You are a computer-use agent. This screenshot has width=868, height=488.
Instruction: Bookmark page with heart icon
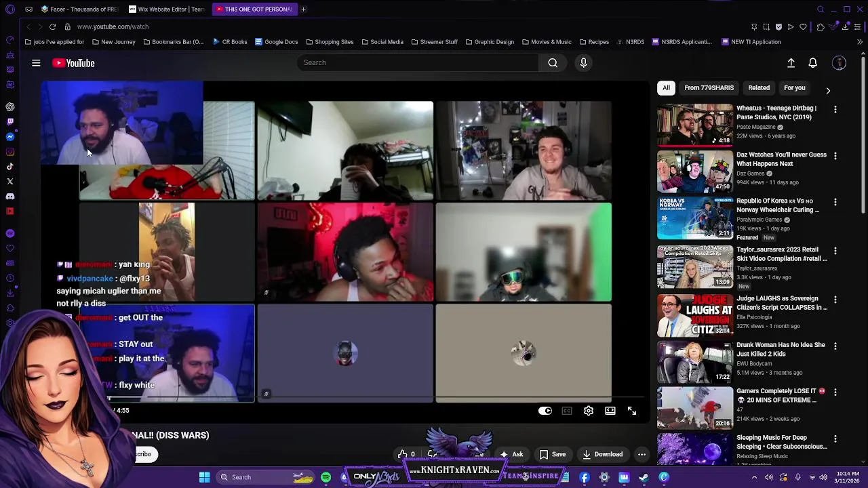(x=803, y=26)
